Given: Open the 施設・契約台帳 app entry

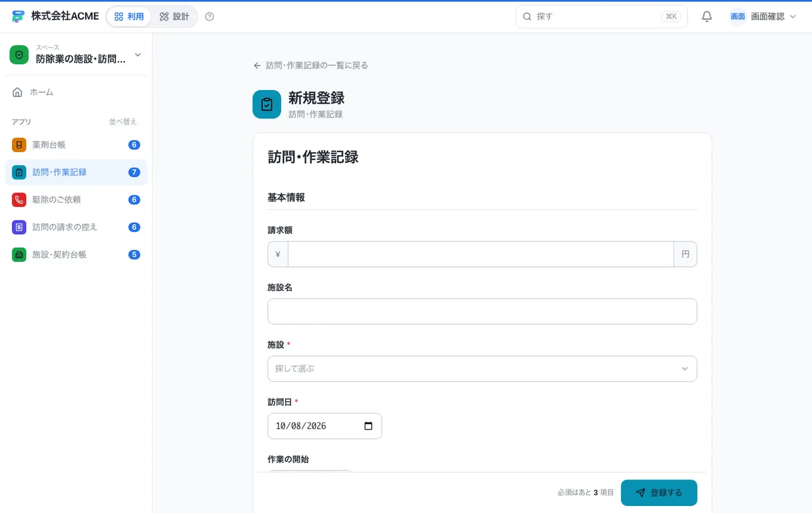Looking at the screenshot, I should click(x=76, y=254).
